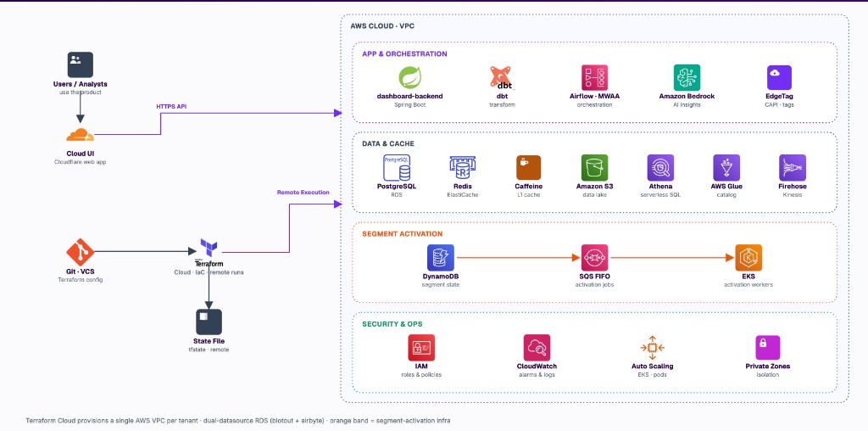Image resolution: width=868 pixels, height=431 pixels.
Task: Click the Firehose Kinesis icon
Action: [x=793, y=168]
